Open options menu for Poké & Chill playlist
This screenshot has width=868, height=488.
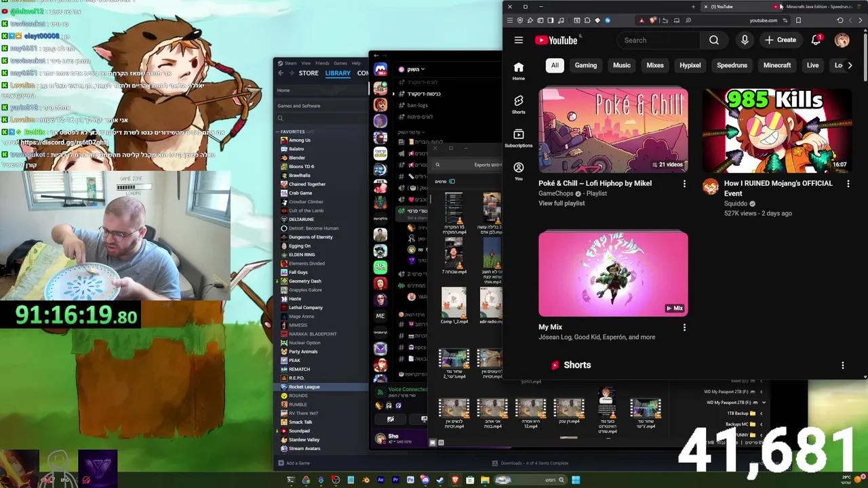[684, 184]
